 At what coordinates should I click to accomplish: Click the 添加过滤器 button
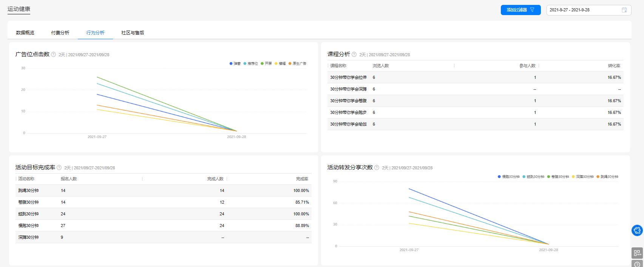coord(520,10)
